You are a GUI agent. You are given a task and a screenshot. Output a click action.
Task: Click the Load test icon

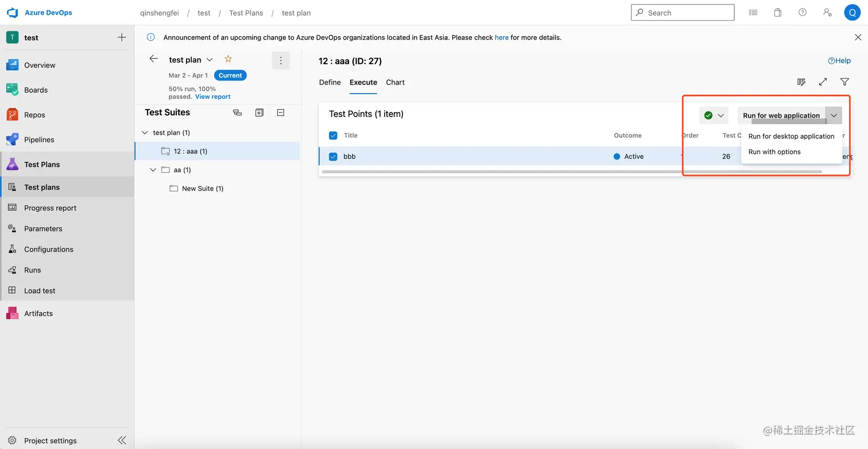tap(12, 291)
